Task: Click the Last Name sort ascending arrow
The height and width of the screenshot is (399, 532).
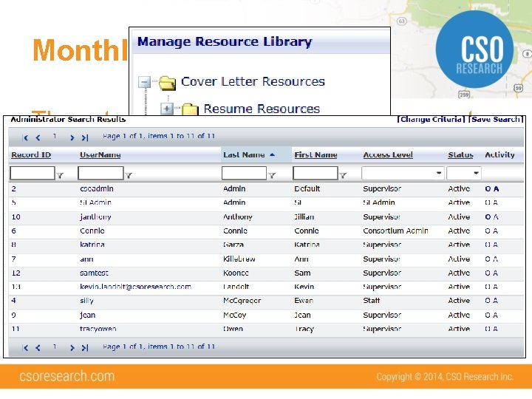Action: [272, 154]
